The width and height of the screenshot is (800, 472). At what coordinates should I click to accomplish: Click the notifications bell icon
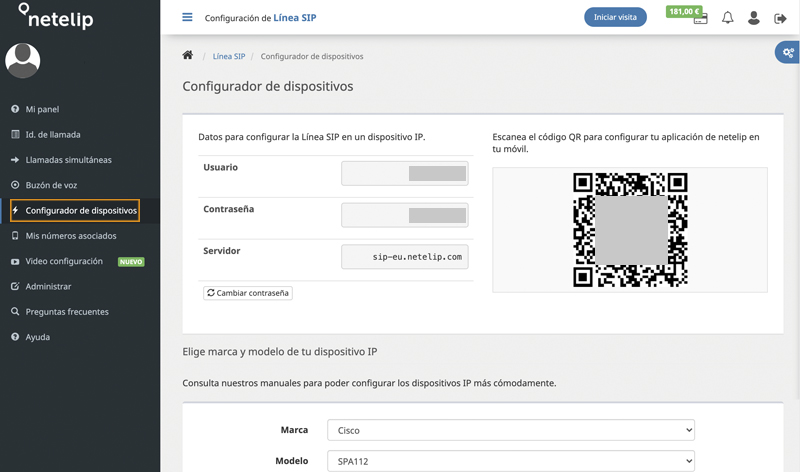(x=728, y=18)
